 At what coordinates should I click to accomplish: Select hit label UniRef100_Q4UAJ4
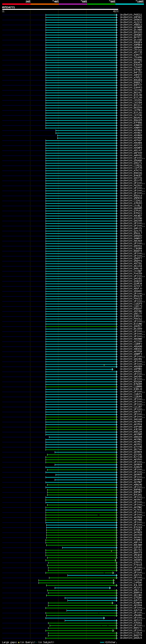(131, 638)
